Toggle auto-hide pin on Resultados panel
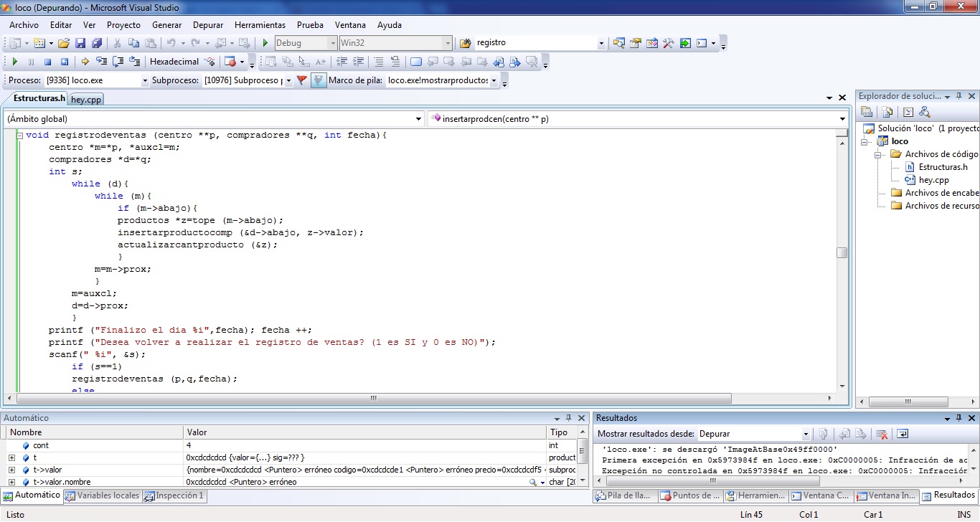The width and height of the screenshot is (980, 522). [960, 418]
